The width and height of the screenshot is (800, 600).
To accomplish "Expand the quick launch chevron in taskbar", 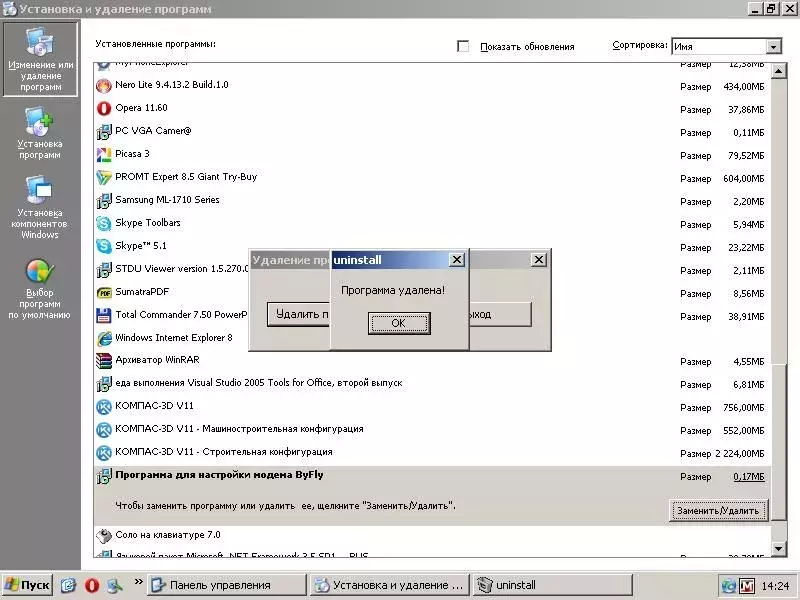I will coord(138,582).
